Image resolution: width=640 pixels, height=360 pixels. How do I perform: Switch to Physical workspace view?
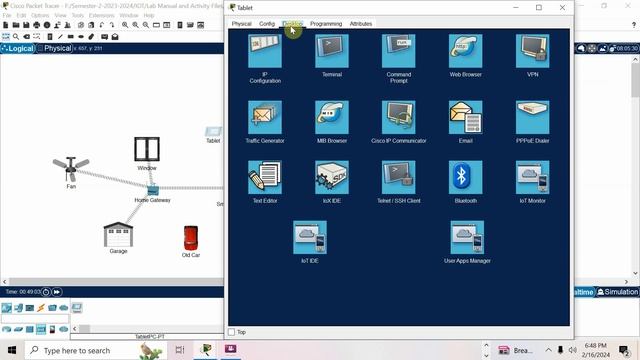pyautogui.click(x=54, y=48)
